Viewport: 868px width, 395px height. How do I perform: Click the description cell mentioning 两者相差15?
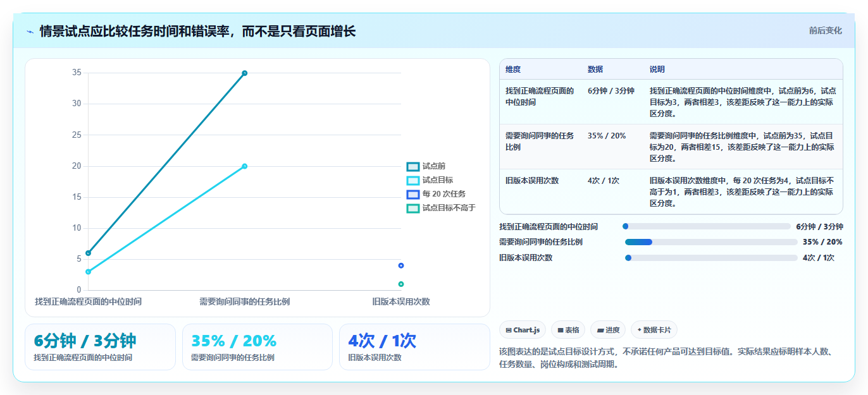coord(743,147)
